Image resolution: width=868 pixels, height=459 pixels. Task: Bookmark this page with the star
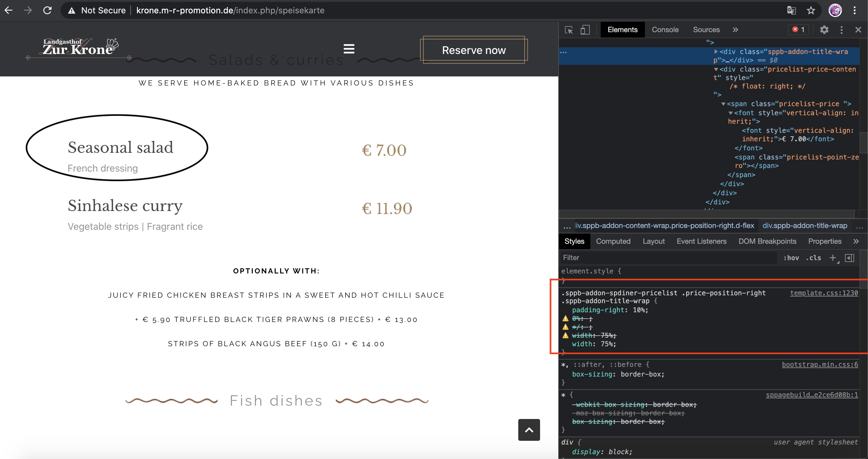pyautogui.click(x=811, y=10)
